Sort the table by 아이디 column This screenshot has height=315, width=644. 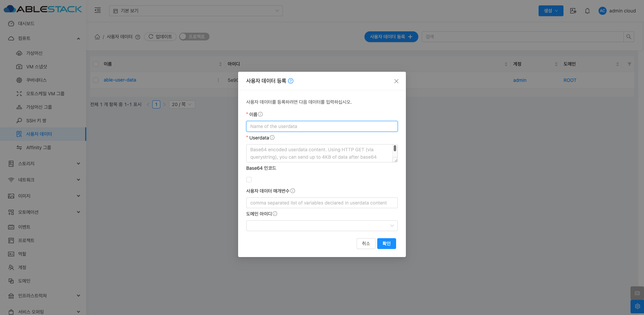coord(506,64)
